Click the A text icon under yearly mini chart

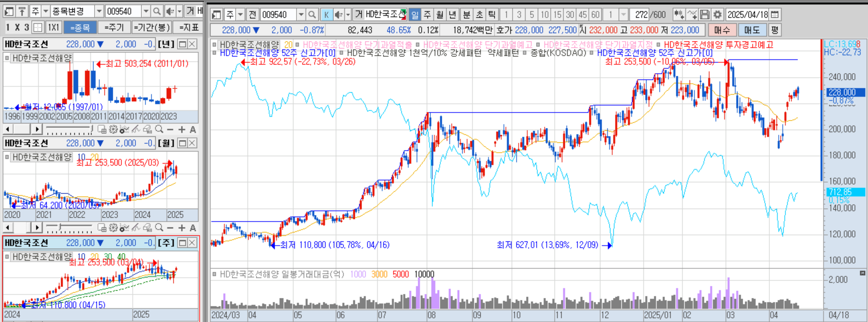(x=193, y=129)
